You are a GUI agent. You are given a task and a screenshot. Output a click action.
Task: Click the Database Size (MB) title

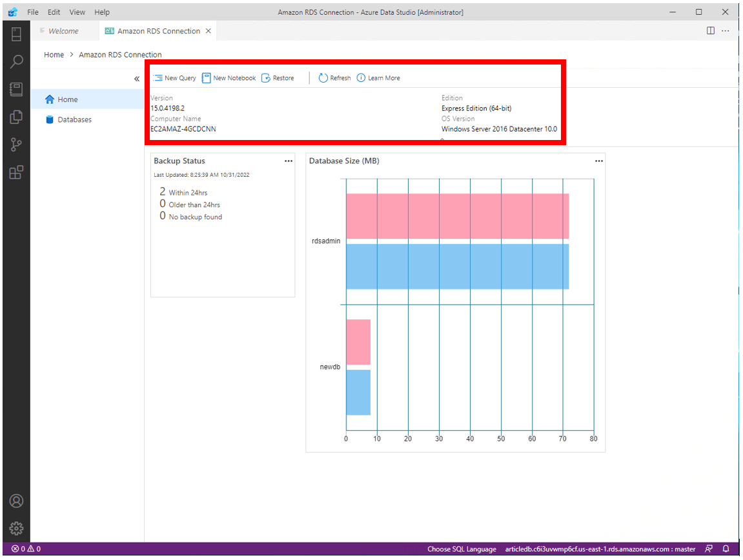[x=344, y=161]
